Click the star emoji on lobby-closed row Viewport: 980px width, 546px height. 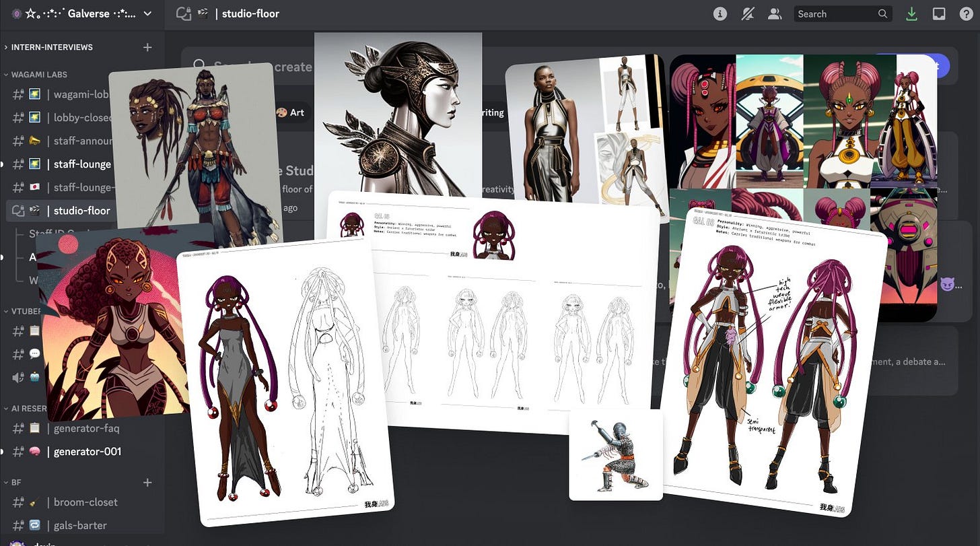coord(34,117)
